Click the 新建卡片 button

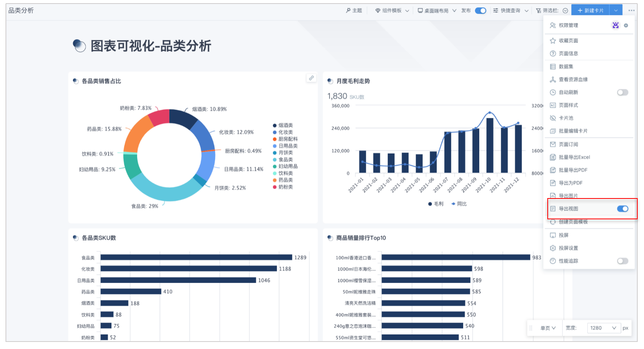591,11
